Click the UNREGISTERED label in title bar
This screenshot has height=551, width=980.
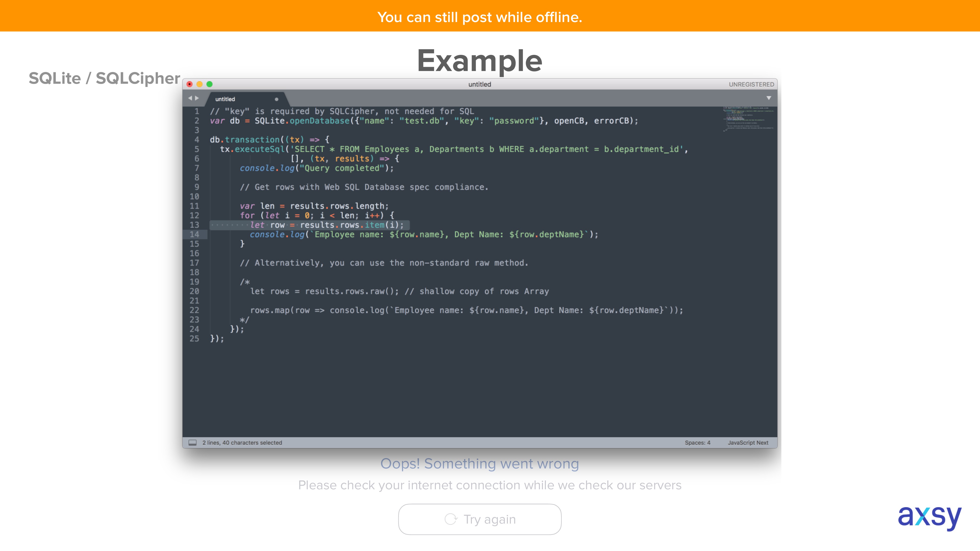click(751, 84)
